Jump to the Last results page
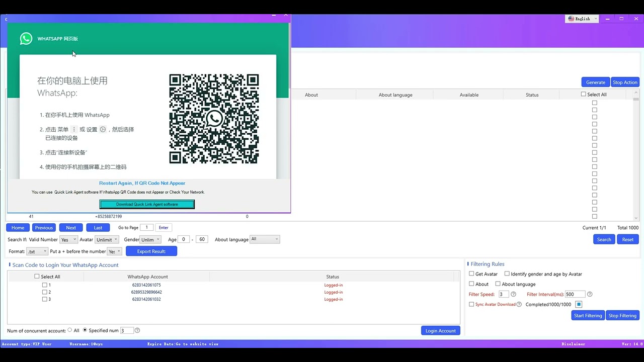The width and height of the screenshot is (644, 362). (x=98, y=228)
